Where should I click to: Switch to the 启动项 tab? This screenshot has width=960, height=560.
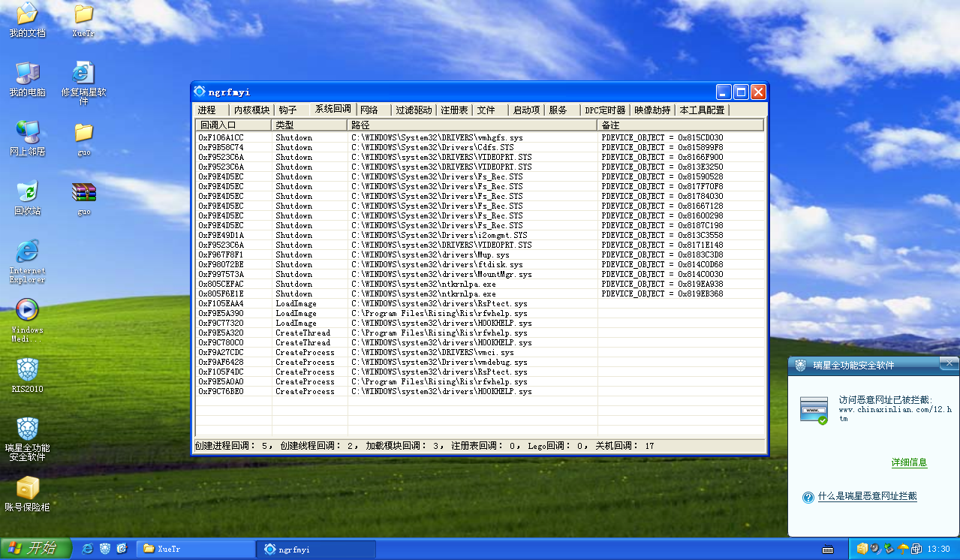pos(526,110)
